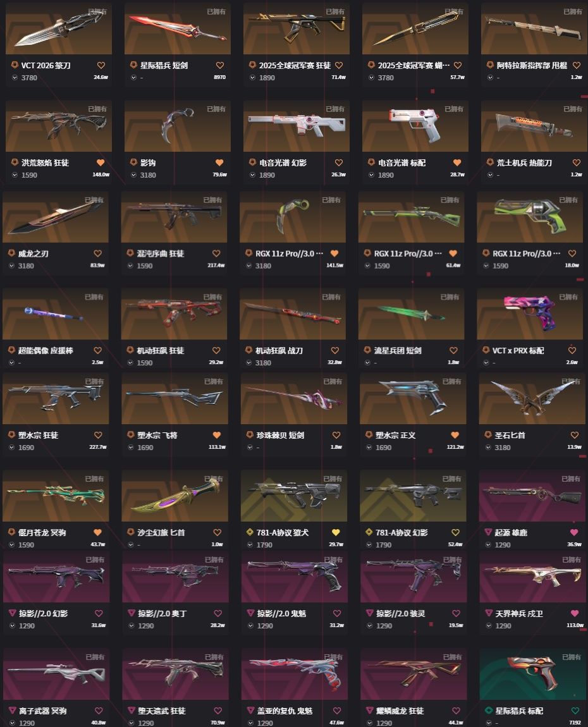The height and width of the screenshot is (727, 588).
Task: Click tier icon beside 掠影//2.0 幻影
Action: click(x=13, y=613)
